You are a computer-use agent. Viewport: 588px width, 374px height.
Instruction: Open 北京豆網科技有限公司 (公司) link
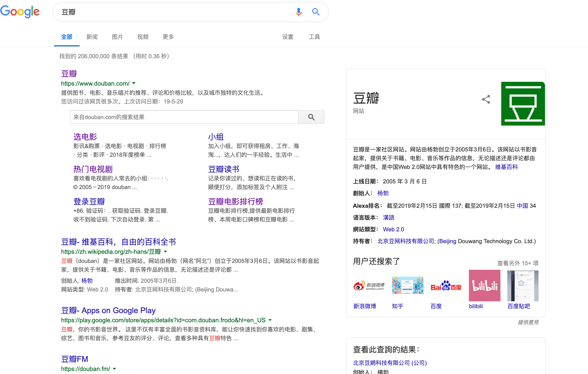390,363
